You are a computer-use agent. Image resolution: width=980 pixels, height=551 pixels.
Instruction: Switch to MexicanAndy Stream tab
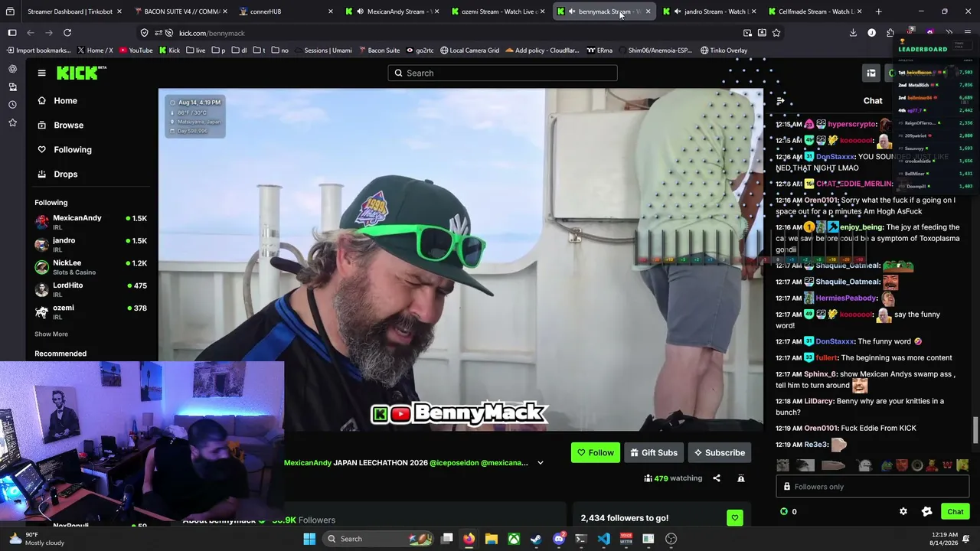pos(393,11)
